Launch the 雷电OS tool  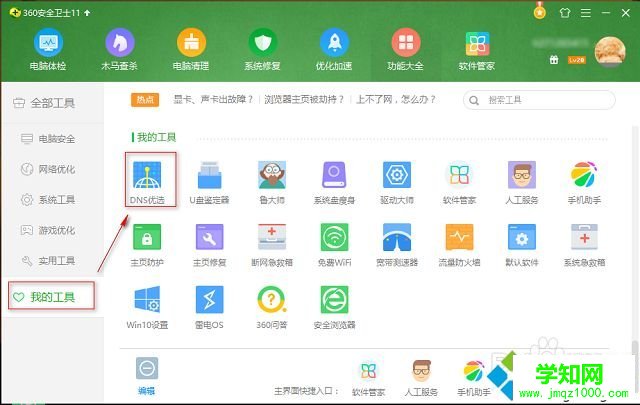[209, 307]
